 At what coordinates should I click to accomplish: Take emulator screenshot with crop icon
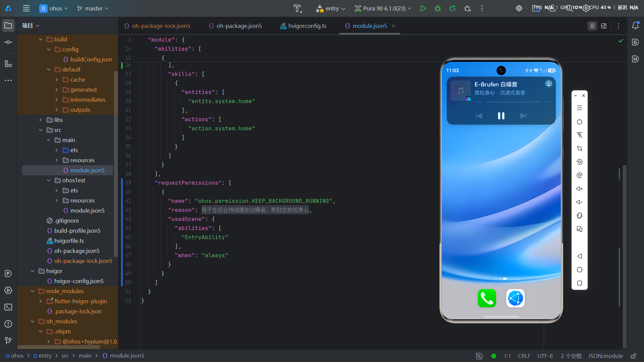(579, 148)
